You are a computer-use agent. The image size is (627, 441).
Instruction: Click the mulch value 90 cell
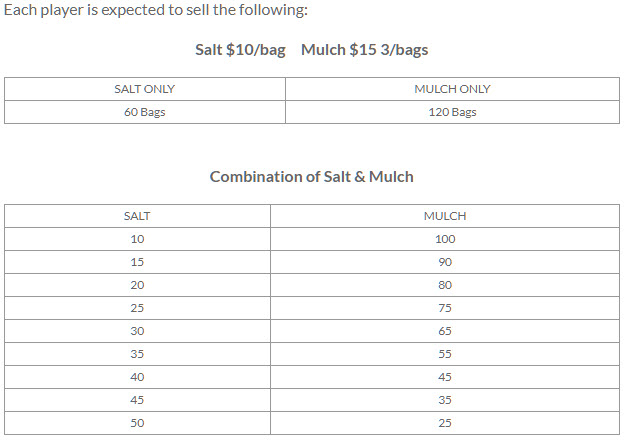click(x=445, y=262)
